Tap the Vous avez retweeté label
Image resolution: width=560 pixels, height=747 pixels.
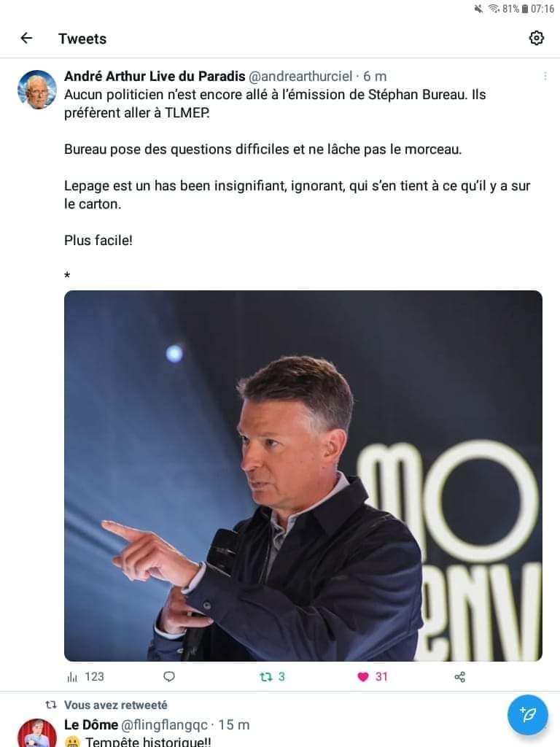click(x=116, y=705)
